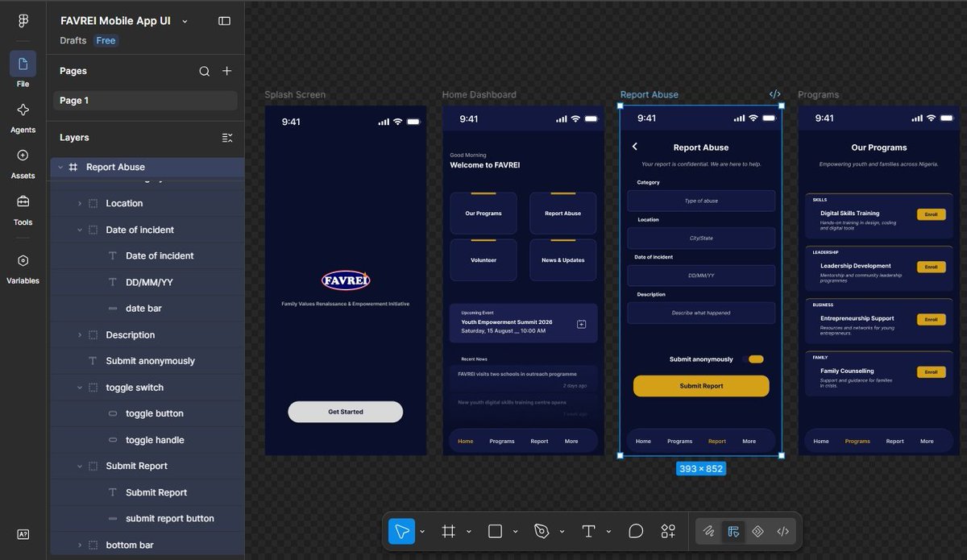The width and height of the screenshot is (967, 560).
Task: Open Pen tool options dropdown arrow
Action: (562, 532)
